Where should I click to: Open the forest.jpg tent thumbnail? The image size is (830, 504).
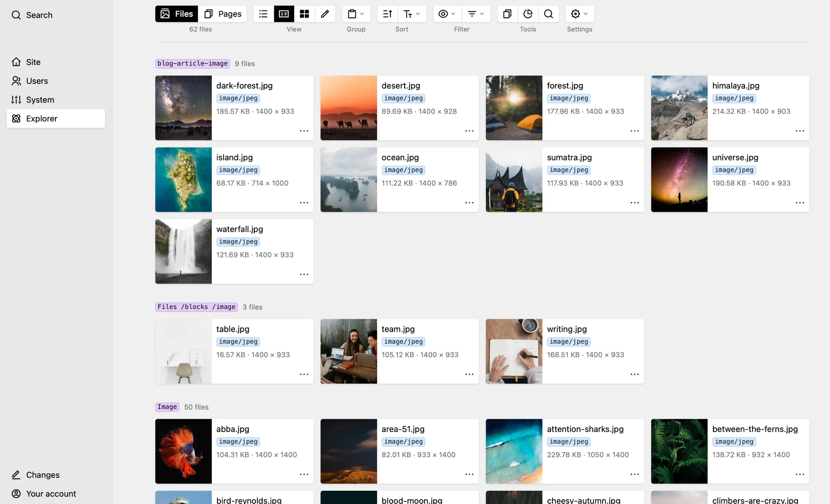pyautogui.click(x=514, y=108)
